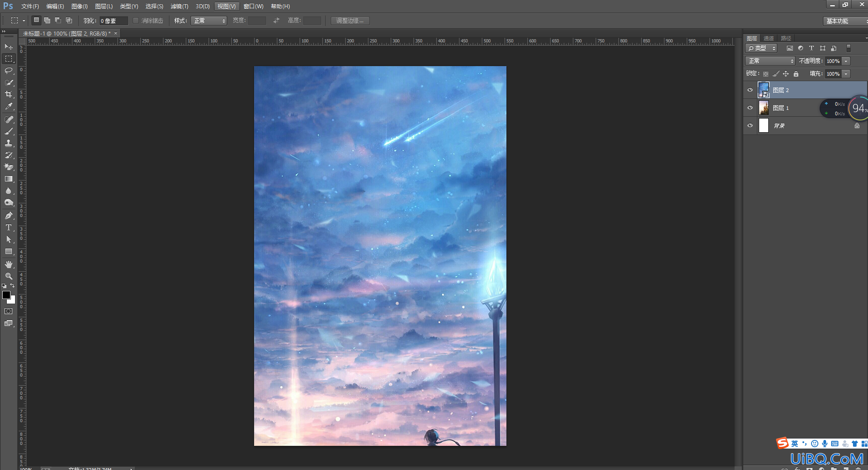Select the History Brush tool
Viewport: 868px width, 470px height.
click(x=9, y=155)
